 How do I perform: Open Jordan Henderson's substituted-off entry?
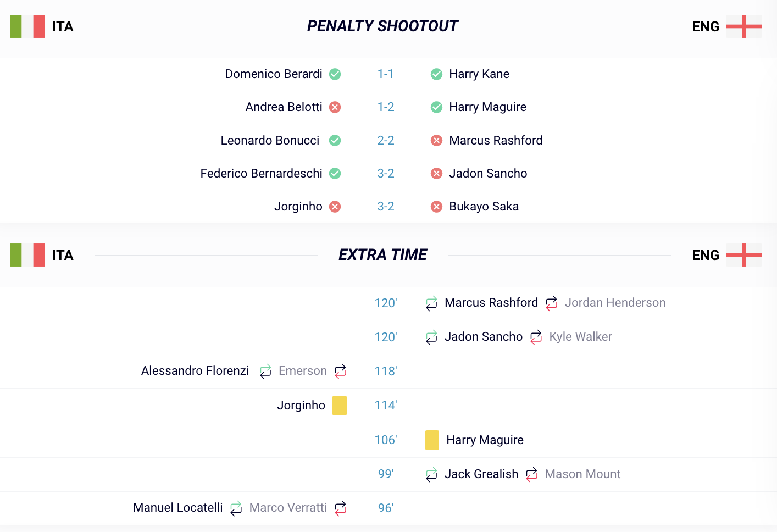pyautogui.click(x=615, y=303)
